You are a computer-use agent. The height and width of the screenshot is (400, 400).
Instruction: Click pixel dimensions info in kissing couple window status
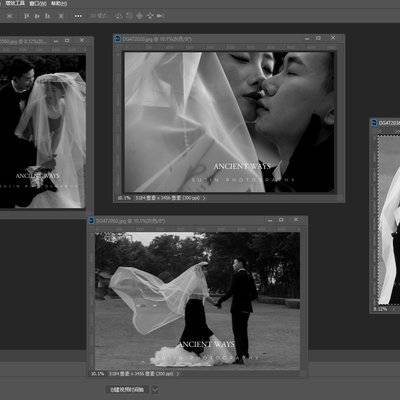click(168, 198)
